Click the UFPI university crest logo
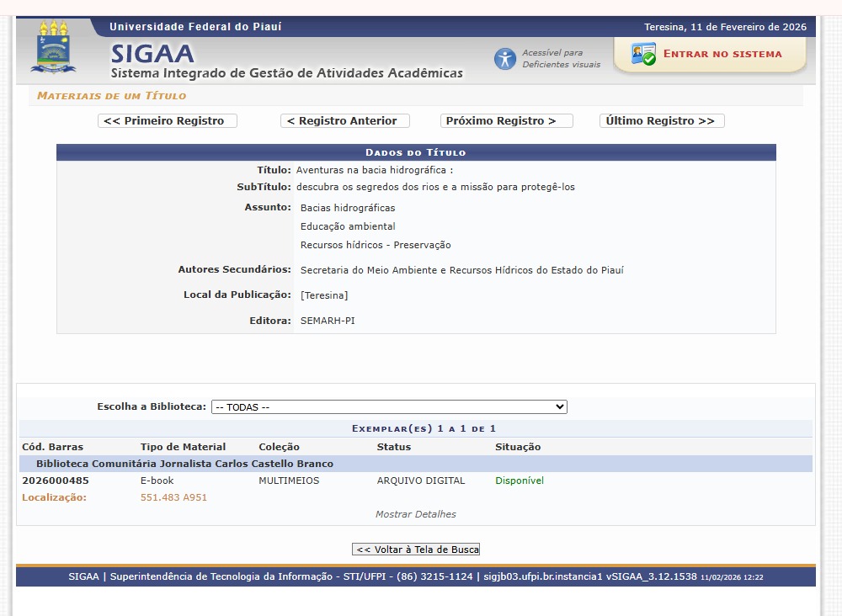This screenshot has width=842, height=616. pyautogui.click(x=53, y=48)
